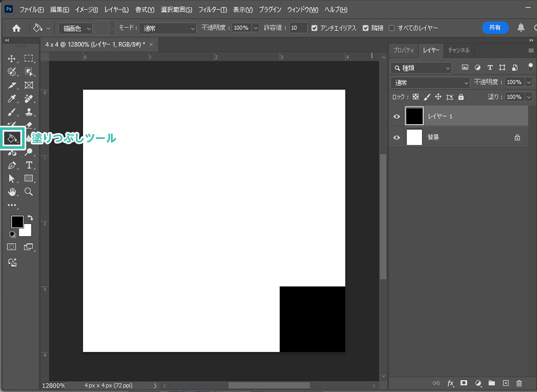
Task: Toggle the アンチエイリアス checkbox
Action: (x=314, y=28)
